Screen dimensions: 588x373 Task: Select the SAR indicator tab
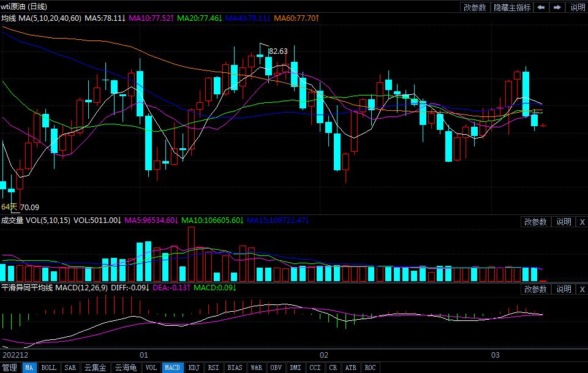tap(70, 367)
